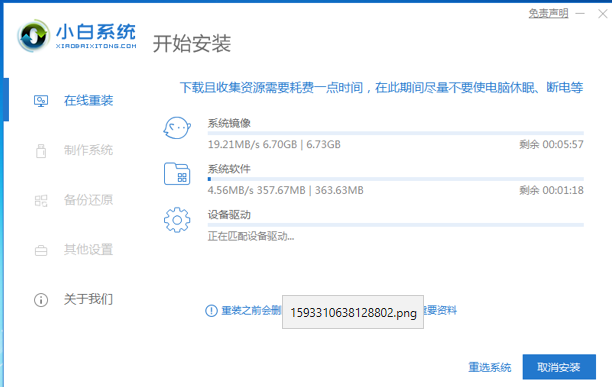Minimize the installer window
This screenshot has height=387, width=612.
pyautogui.click(x=580, y=14)
